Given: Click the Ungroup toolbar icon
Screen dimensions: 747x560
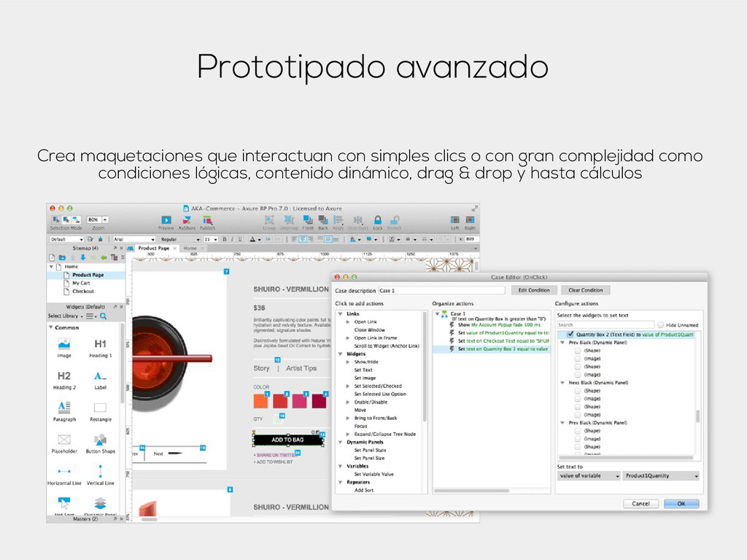Looking at the screenshot, I should tap(289, 220).
